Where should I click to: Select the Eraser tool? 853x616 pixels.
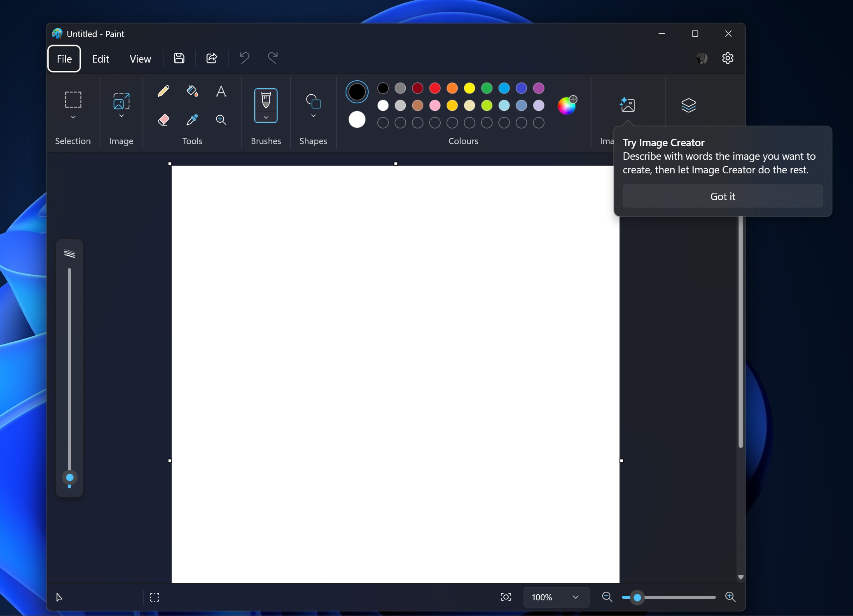tap(163, 120)
